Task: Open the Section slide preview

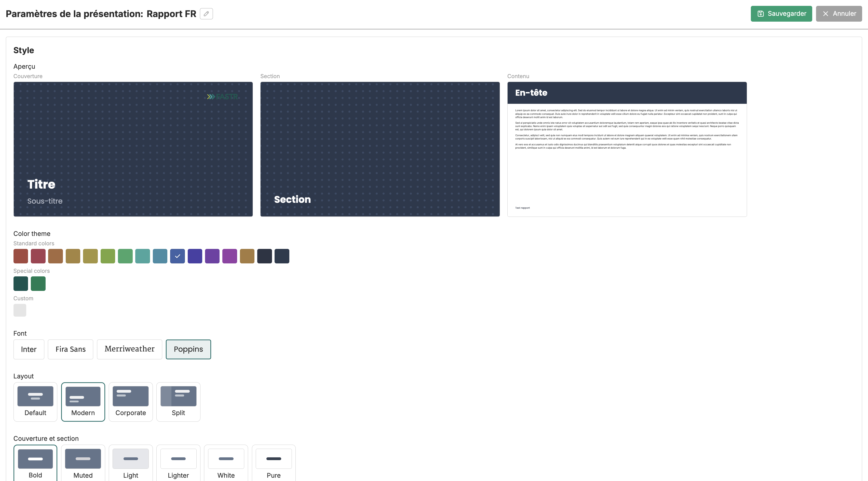Action: (380, 149)
